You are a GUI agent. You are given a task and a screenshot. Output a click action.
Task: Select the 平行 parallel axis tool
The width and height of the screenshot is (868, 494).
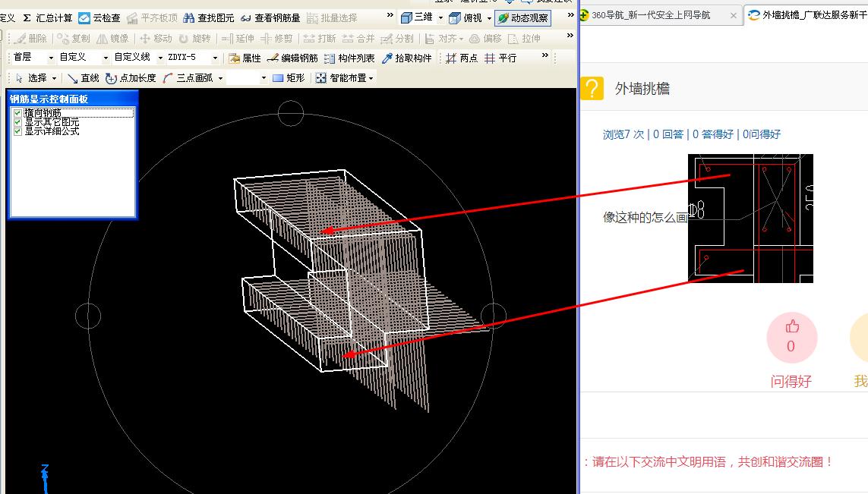click(500, 58)
